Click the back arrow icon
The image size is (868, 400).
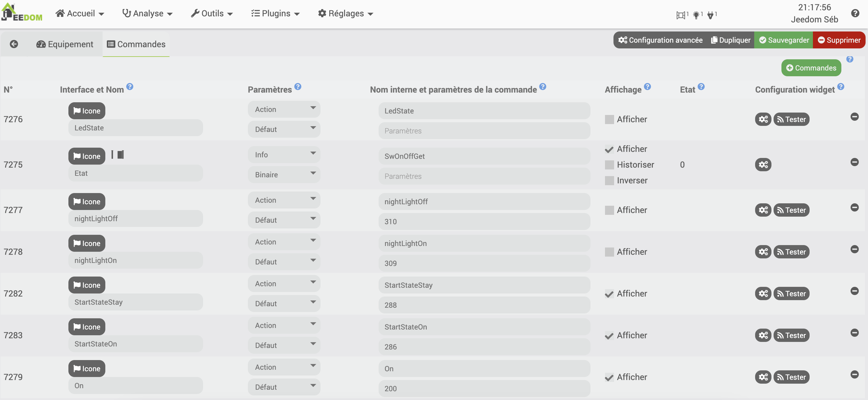[14, 44]
